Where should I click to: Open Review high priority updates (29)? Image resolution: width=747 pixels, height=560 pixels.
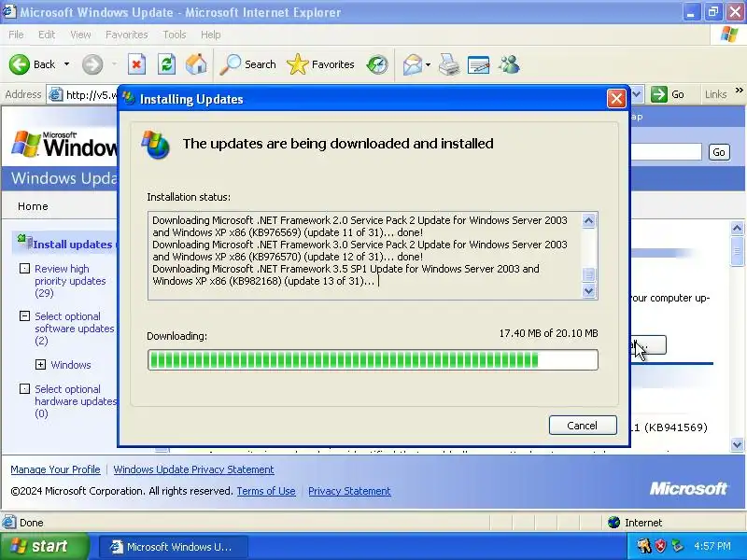[70, 281]
